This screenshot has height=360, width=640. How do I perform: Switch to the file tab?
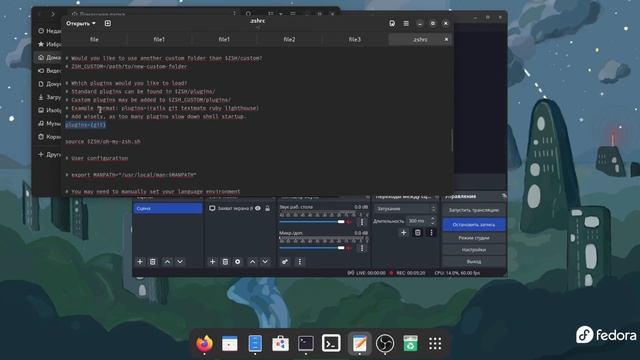tap(94, 39)
